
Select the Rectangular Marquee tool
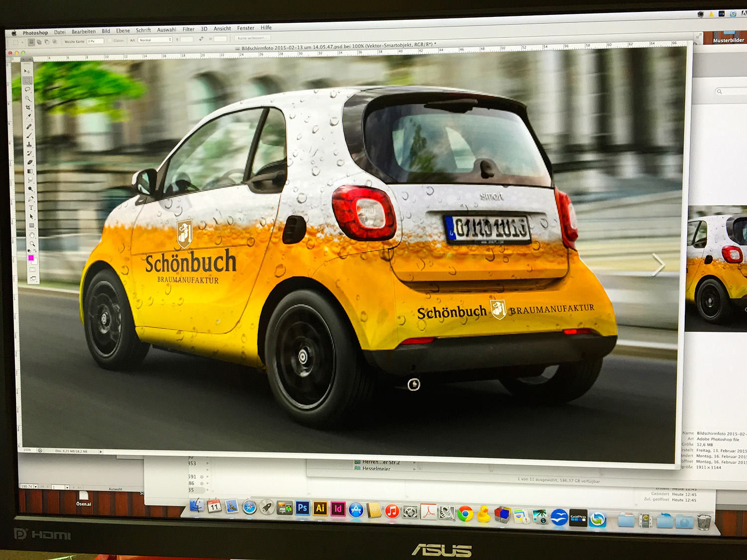[27, 80]
